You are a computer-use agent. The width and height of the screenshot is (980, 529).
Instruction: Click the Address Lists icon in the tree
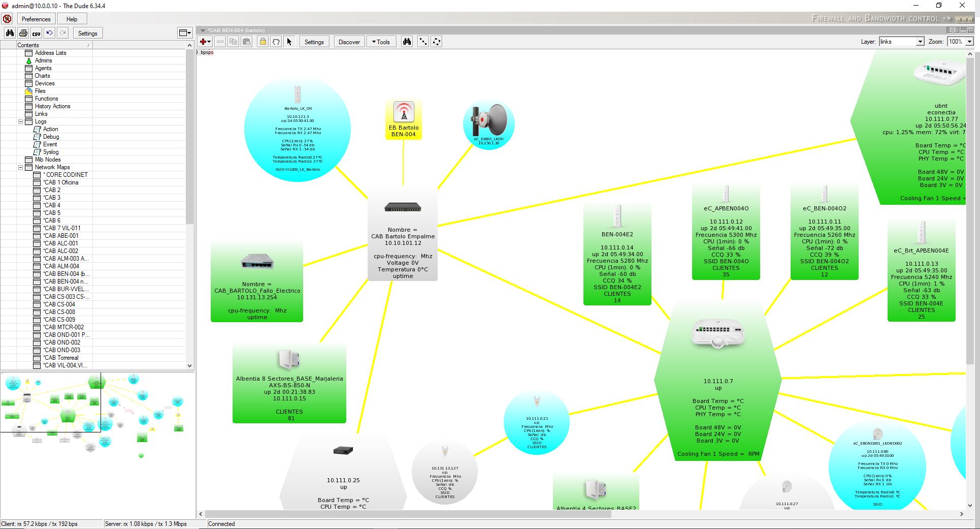29,53
